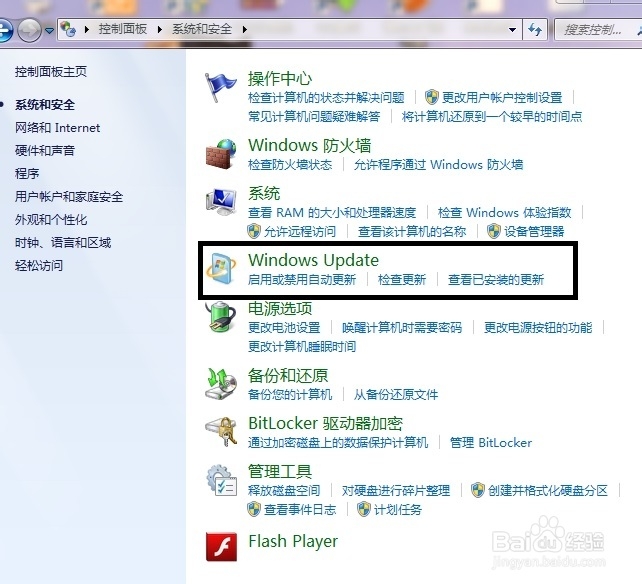Open the Windows Update heading
The image size is (642, 584).
[313, 260]
